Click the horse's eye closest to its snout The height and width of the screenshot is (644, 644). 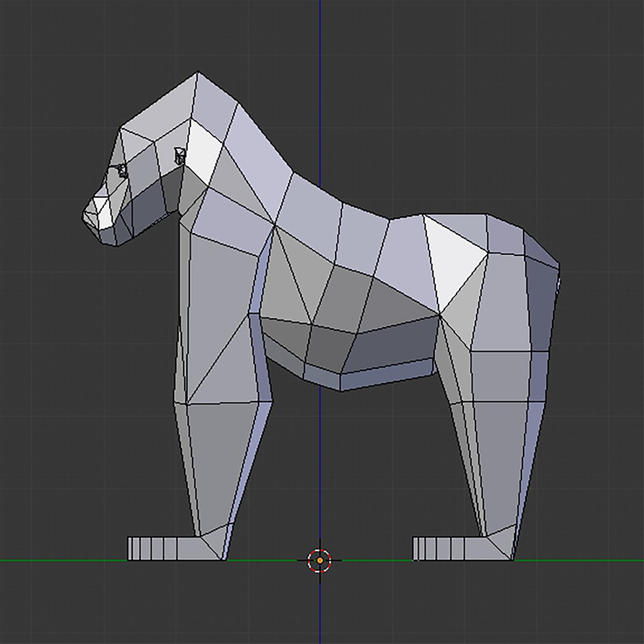pyautogui.click(x=122, y=171)
